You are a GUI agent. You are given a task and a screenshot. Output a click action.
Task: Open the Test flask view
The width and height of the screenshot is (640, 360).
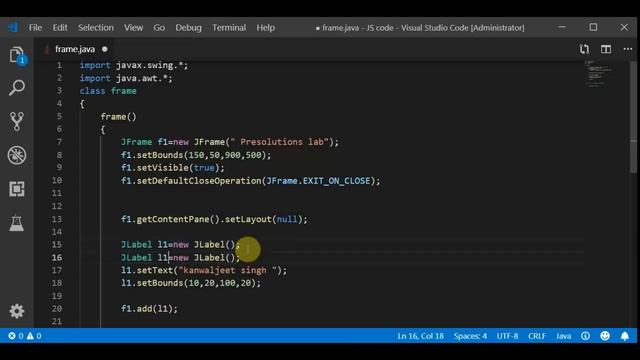(17, 223)
